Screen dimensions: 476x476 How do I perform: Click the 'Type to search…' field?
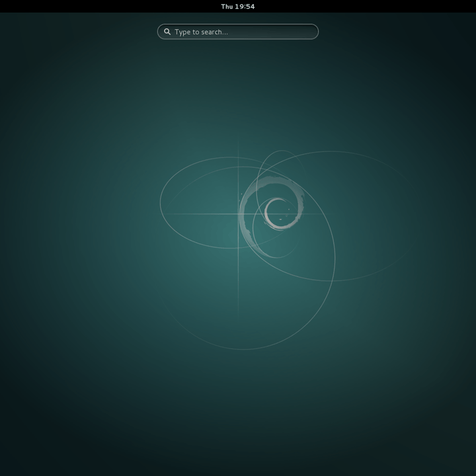pyautogui.click(x=238, y=32)
